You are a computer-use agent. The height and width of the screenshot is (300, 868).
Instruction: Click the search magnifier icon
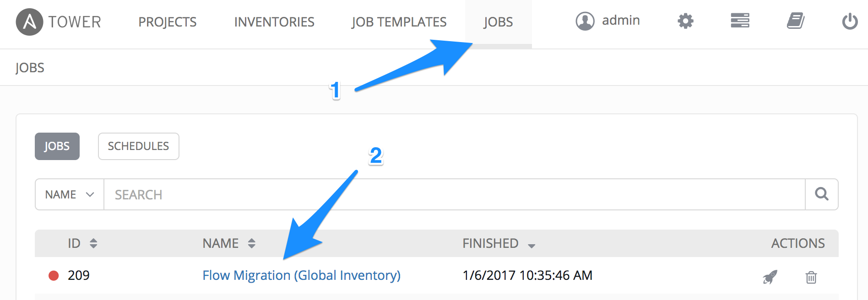pyautogui.click(x=822, y=194)
